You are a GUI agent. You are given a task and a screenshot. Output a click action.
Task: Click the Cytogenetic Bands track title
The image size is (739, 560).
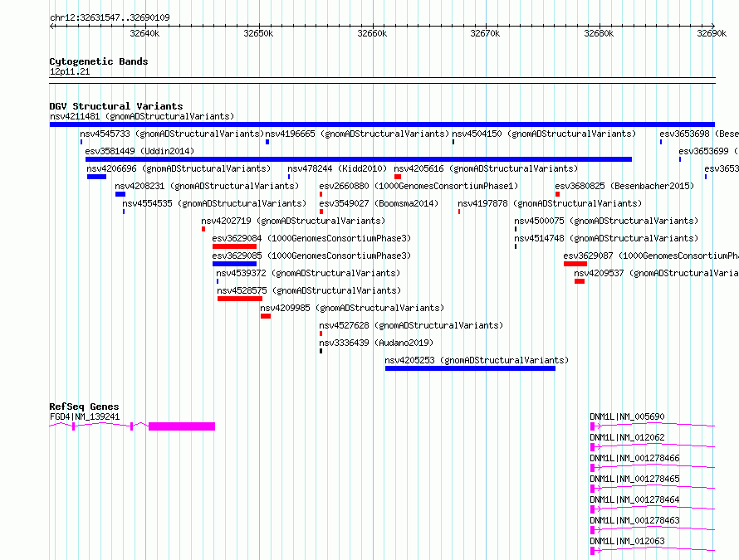(99, 61)
